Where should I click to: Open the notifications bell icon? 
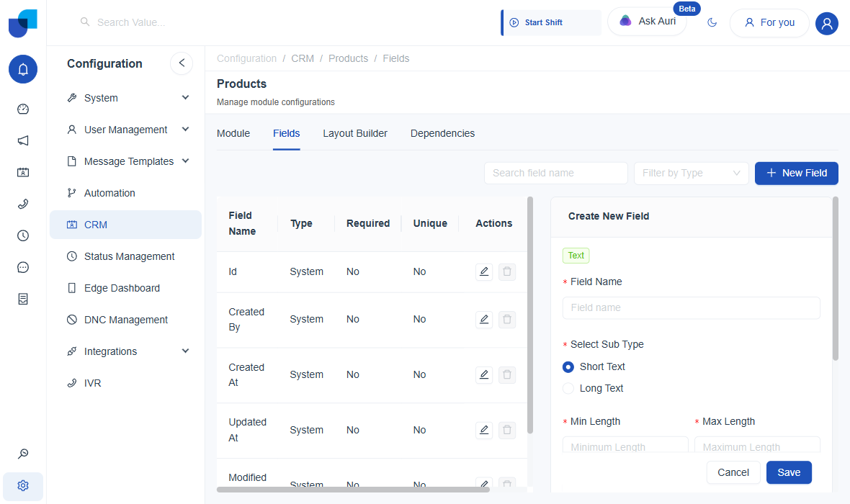point(23,69)
